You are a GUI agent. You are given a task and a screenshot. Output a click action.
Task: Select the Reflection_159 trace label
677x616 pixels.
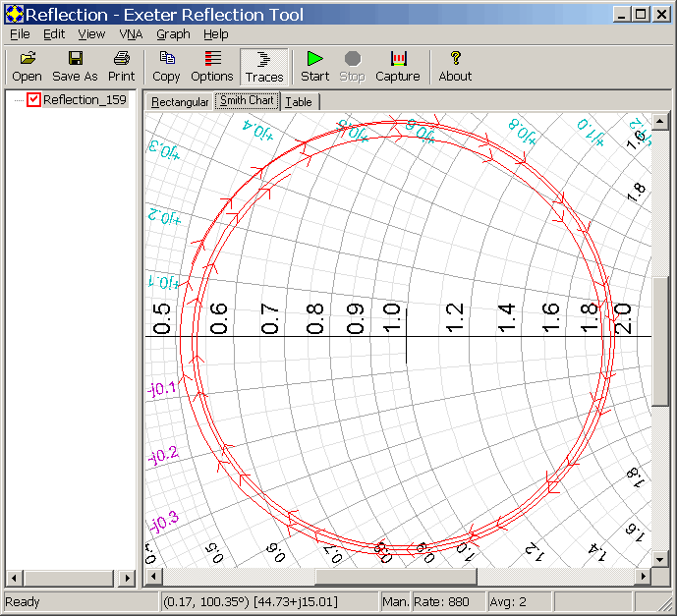[85, 99]
